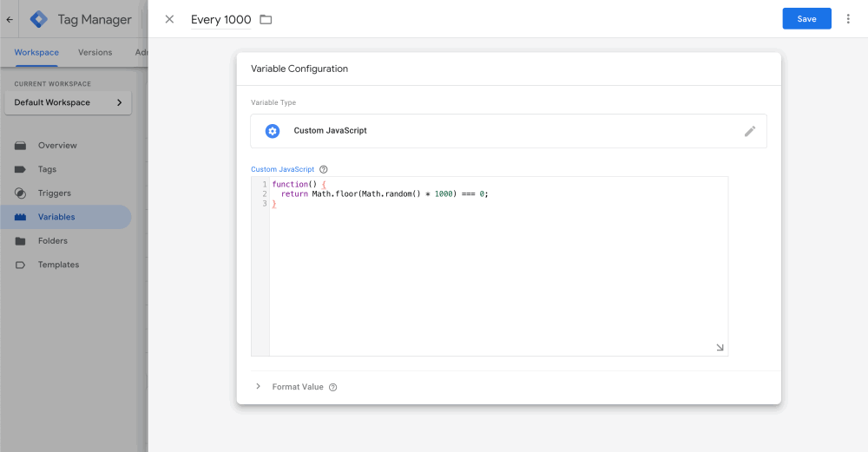Click the pencil icon to edit variable type
Screen dimensions: 868x452
750,131
